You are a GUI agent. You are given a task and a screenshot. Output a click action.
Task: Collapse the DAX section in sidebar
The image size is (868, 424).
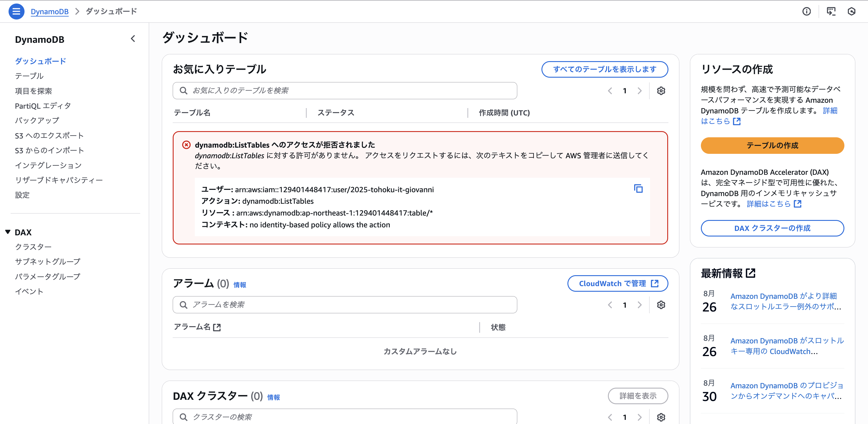(8, 232)
